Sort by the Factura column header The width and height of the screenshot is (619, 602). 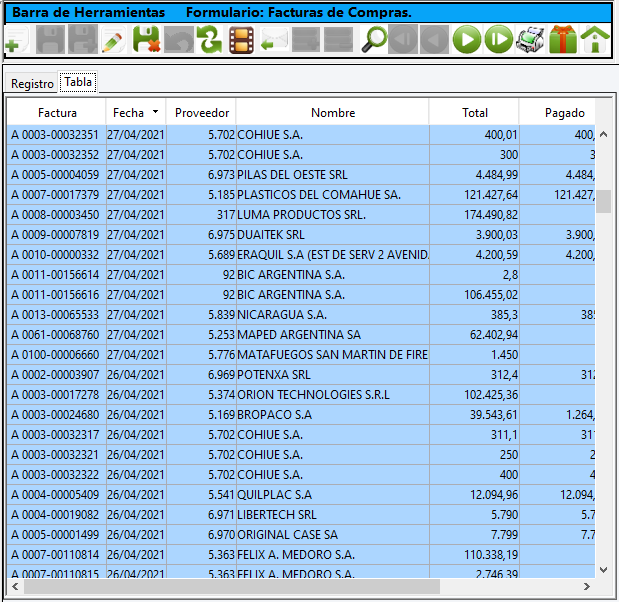[x=57, y=113]
